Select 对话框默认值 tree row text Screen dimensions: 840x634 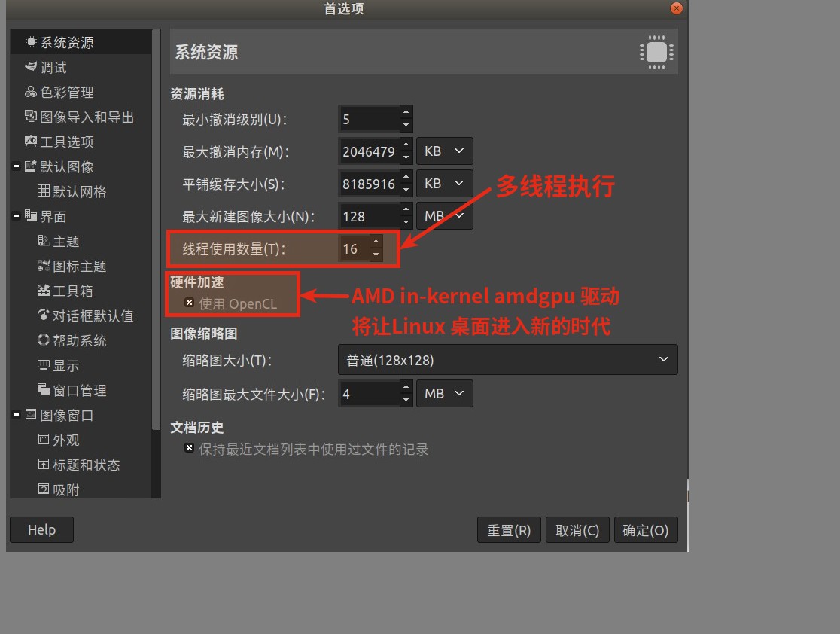click(93, 315)
